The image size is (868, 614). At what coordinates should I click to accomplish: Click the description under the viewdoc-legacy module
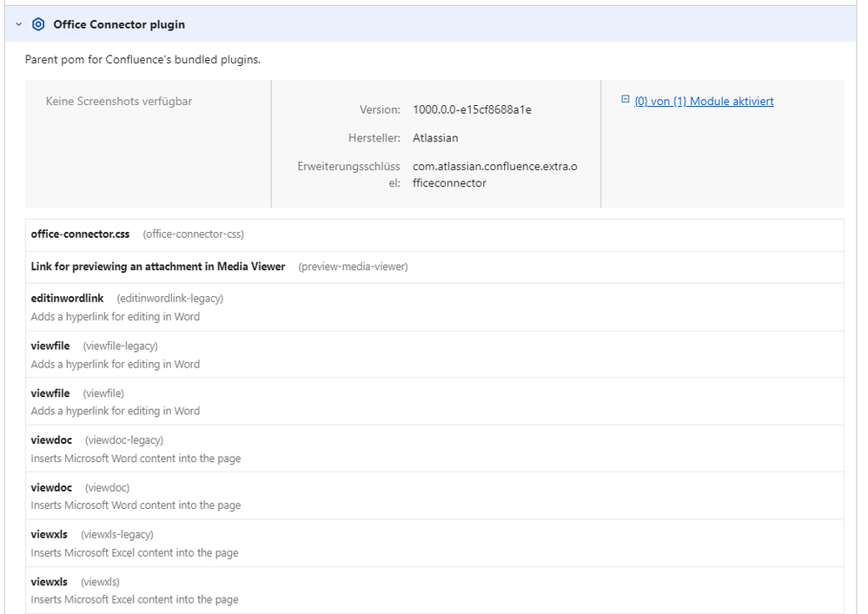pyautogui.click(x=136, y=459)
